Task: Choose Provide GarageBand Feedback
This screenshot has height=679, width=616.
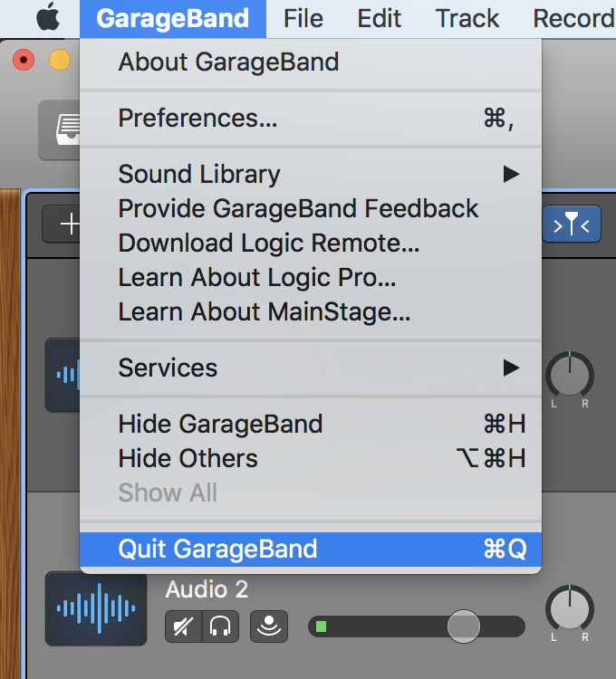Action: (311, 208)
